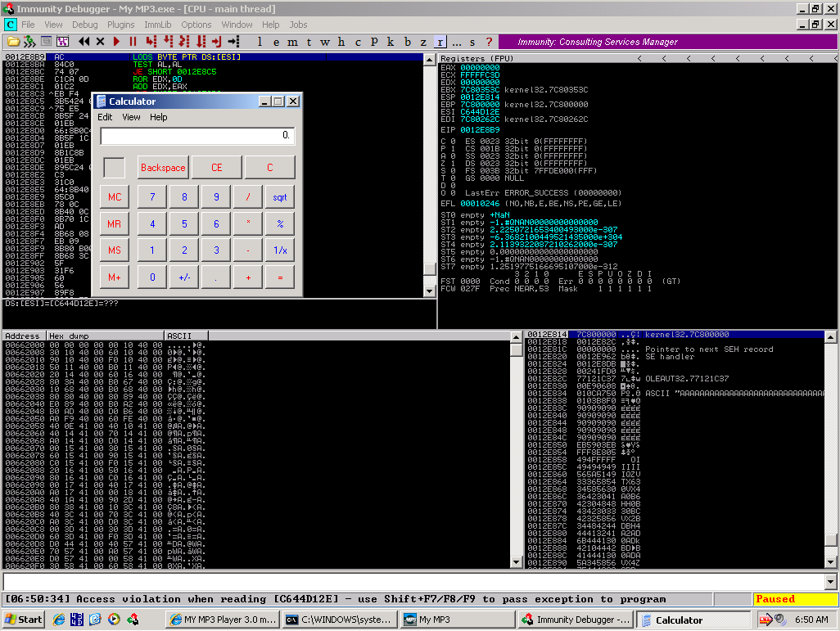Click the 'z' toolbar icon
Viewport: 840px width, 631px height.
pyautogui.click(x=423, y=42)
